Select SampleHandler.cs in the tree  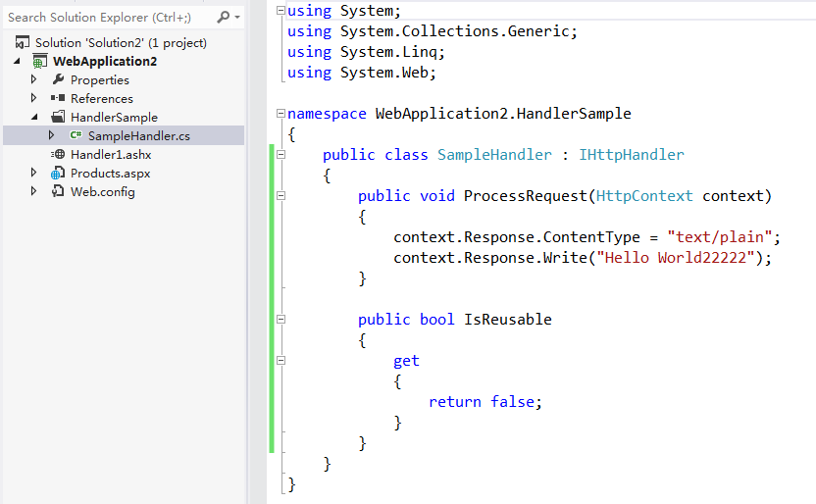139,135
